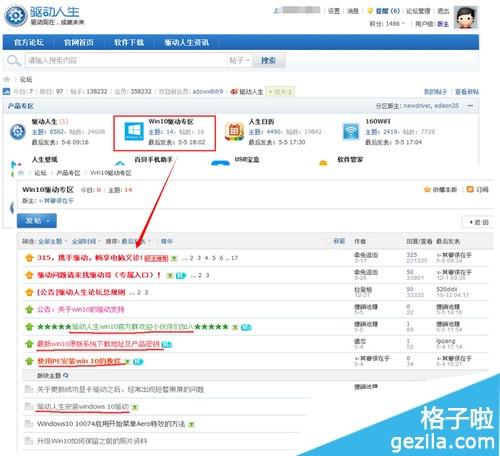Click the 返回 back button

pyautogui.click(x=479, y=222)
